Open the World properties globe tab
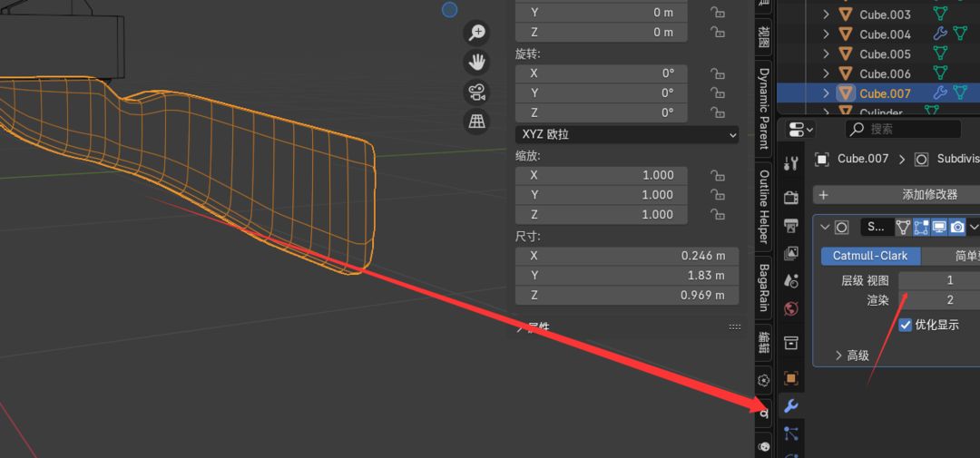The image size is (980, 458). [790, 308]
